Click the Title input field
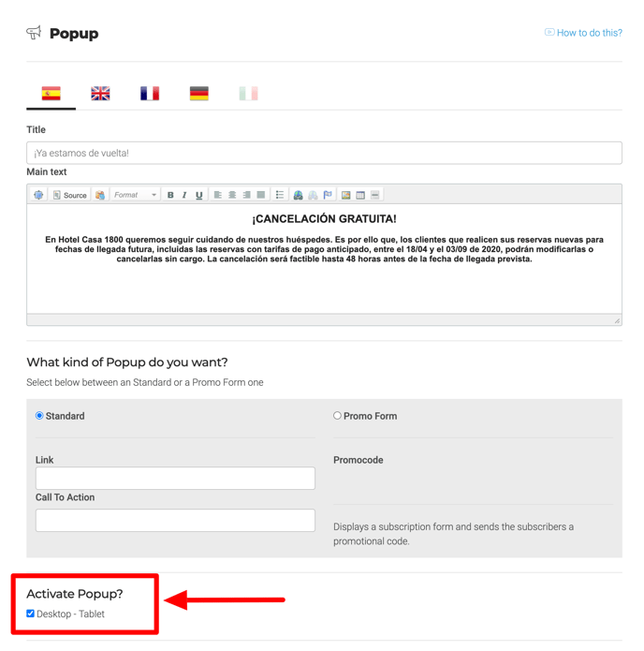This screenshot has width=644, height=651. coord(324,153)
